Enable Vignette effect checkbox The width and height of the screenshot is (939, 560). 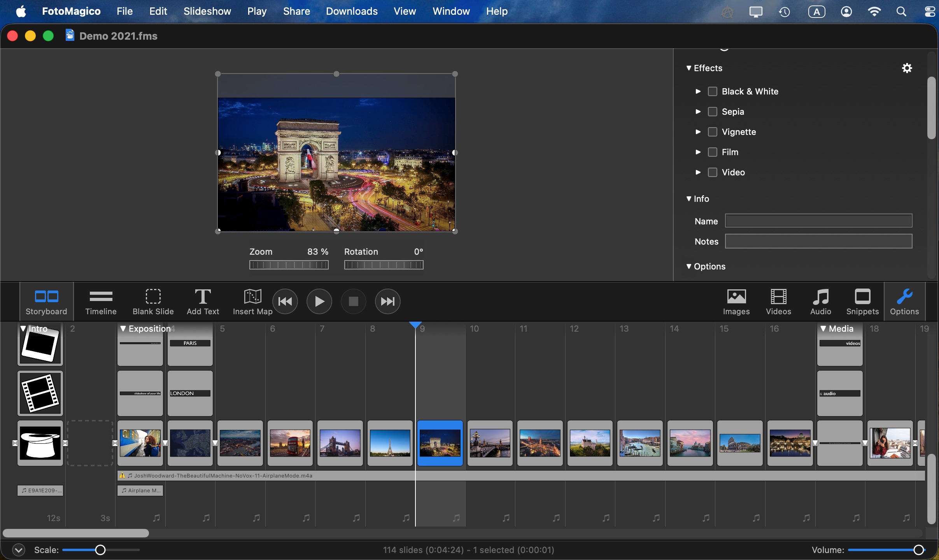point(713,132)
